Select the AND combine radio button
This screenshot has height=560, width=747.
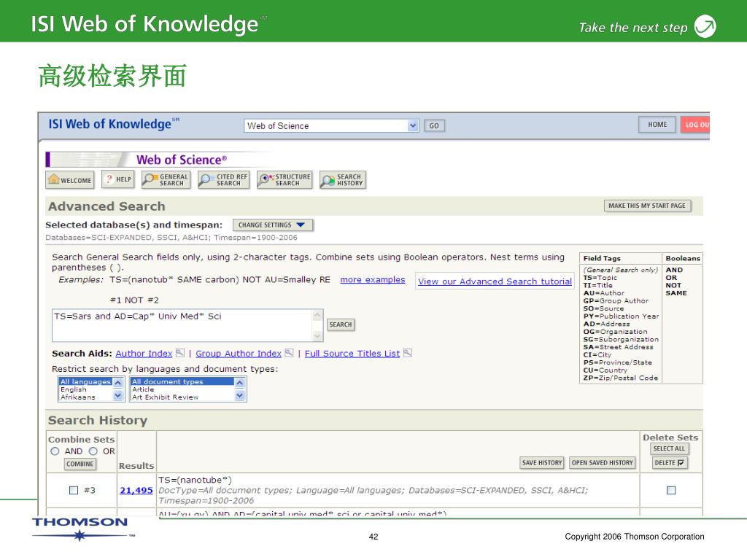coord(55,451)
